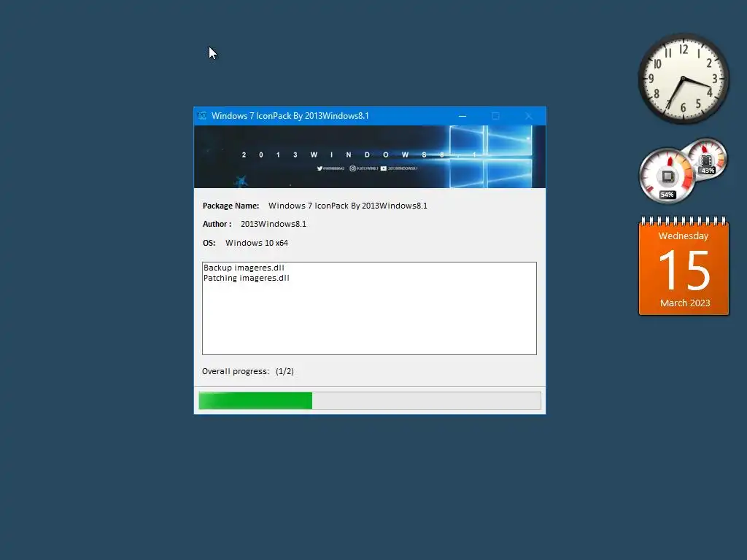This screenshot has height=560, width=747.
Task: Click the "Overall progress:" label
Action: click(236, 371)
